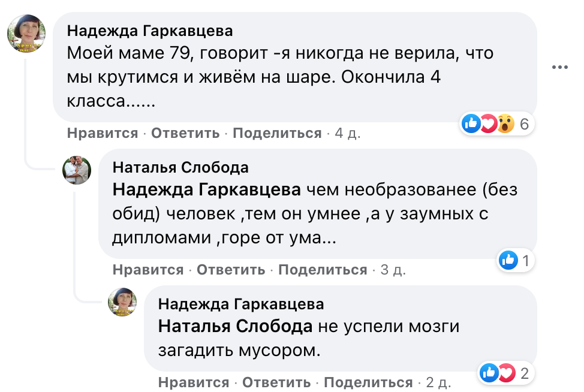The width and height of the screenshot is (584, 392).
Task: Open Наталья Слобода's profile picture
Action: point(77,170)
